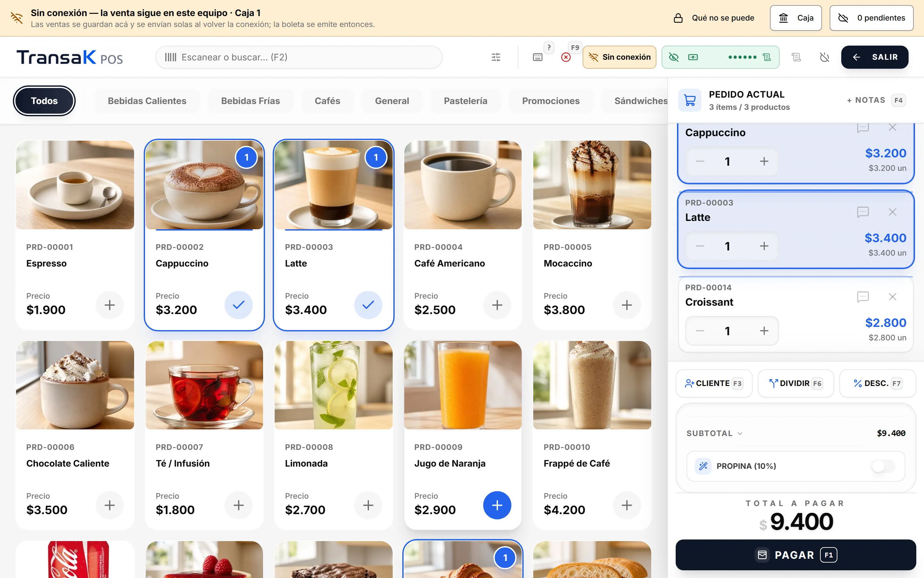Click the shopping cart icon in Pedido Actual
The height and width of the screenshot is (578, 924).
tap(689, 100)
